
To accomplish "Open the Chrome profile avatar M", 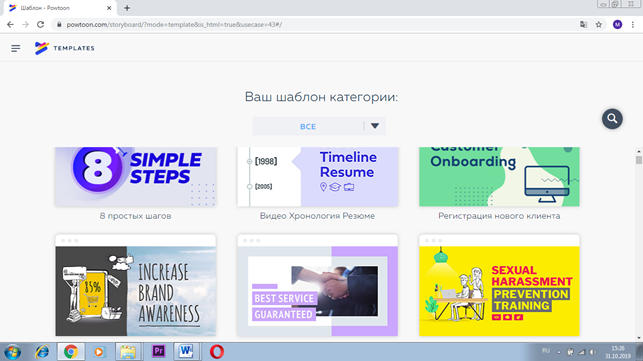I will coord(617,25).
